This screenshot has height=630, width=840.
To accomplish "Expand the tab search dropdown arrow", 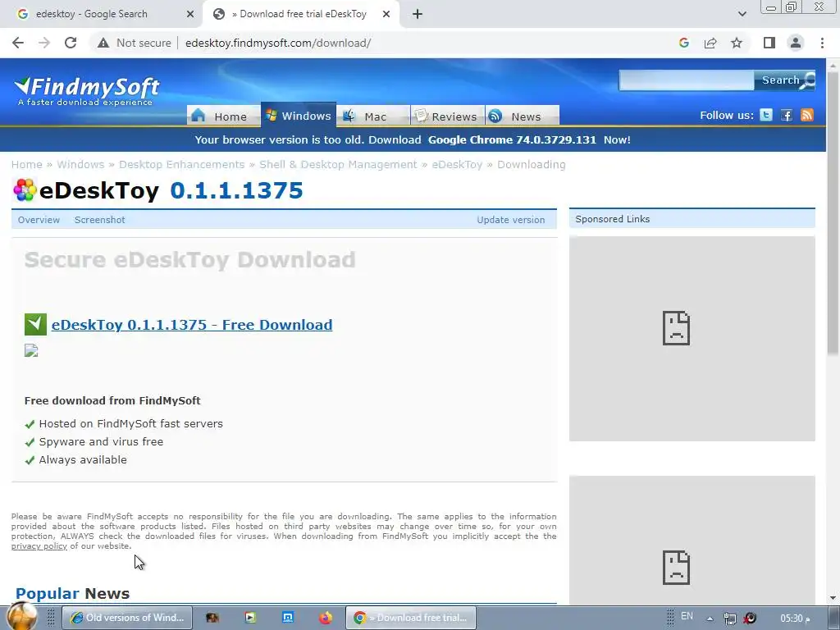I will pyautogui.click(x=742, y=14).
